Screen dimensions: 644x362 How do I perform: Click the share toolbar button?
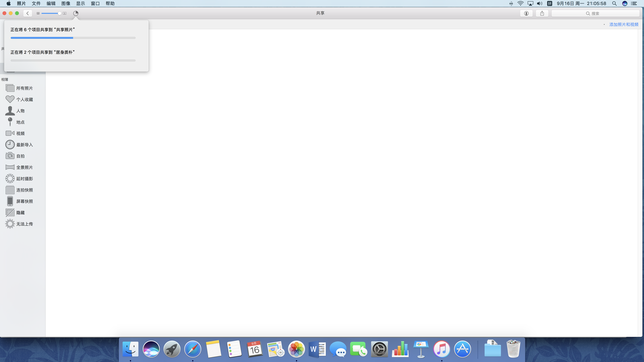542,14
